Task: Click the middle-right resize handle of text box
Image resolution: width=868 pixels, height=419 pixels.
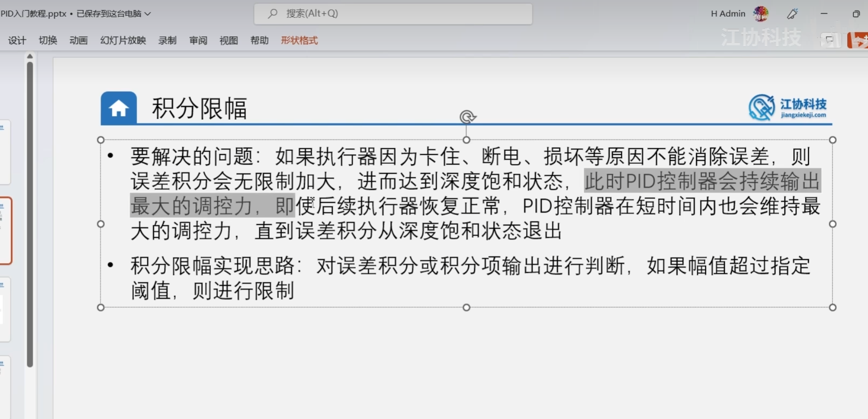Action: 833,224
